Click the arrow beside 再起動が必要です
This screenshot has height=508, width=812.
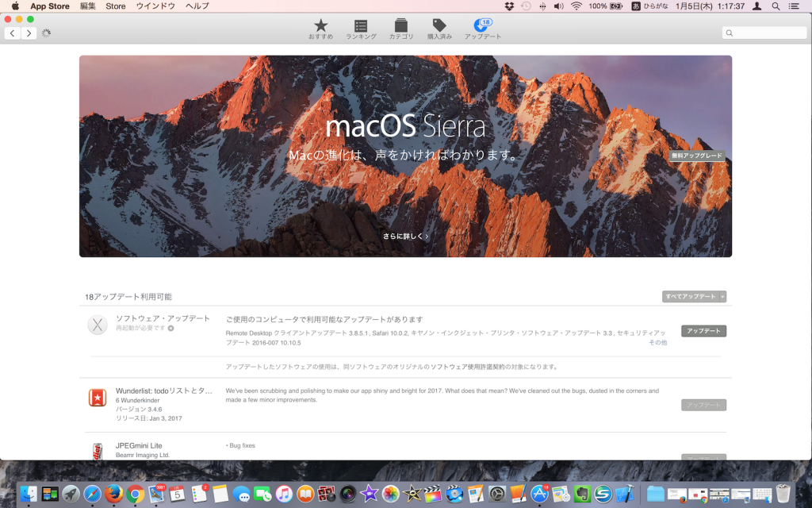tap(170, 328)
